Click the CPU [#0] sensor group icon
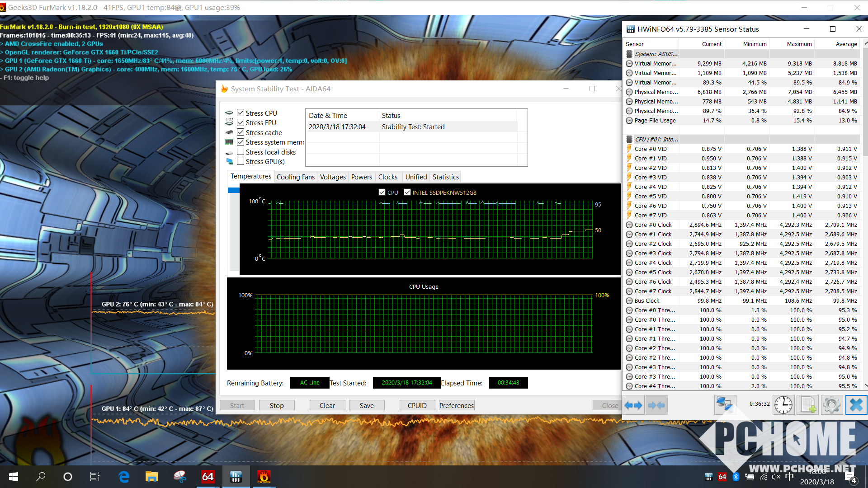Image resolution: width=868 pixels, height=488 pixels. 629,139
